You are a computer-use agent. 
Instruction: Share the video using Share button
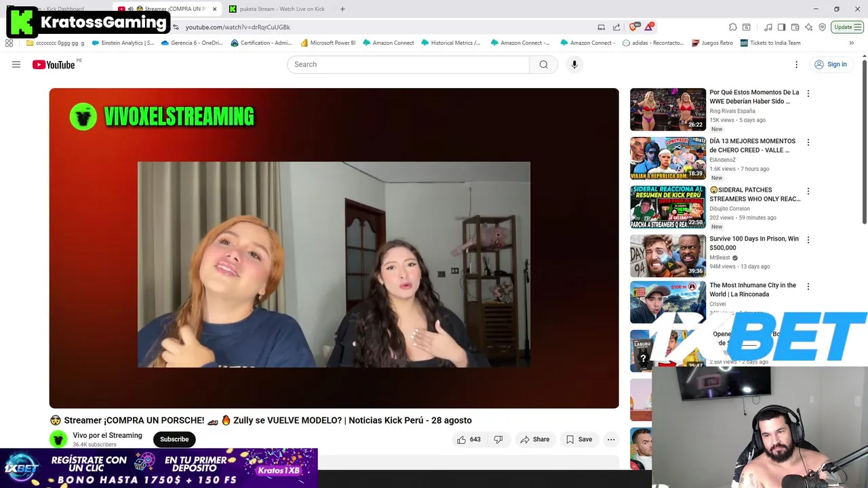tap(535, 439)
